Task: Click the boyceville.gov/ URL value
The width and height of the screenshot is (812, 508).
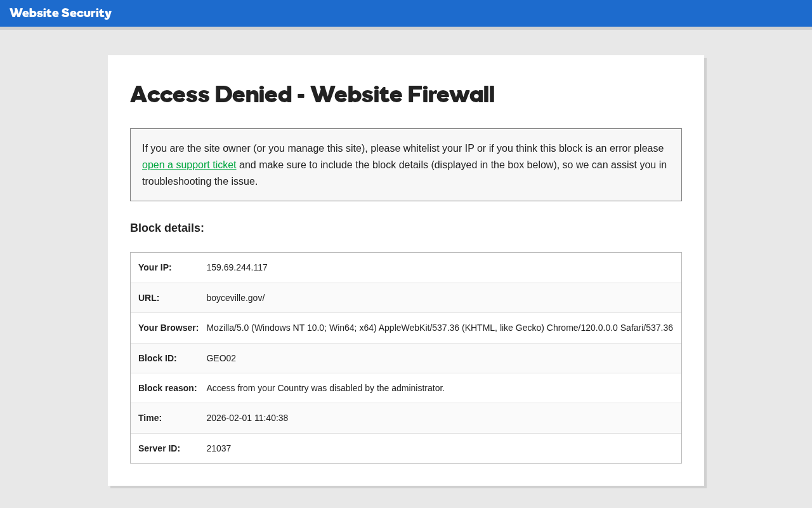Action: click(235, 298)
